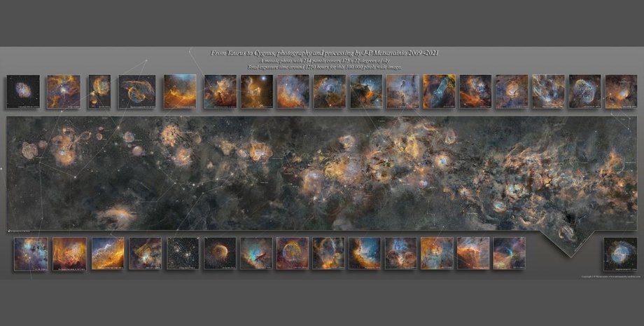Select the second-to-last top-row crescent bubble thumbnail
644x326 pixels.
click(584, 91)
